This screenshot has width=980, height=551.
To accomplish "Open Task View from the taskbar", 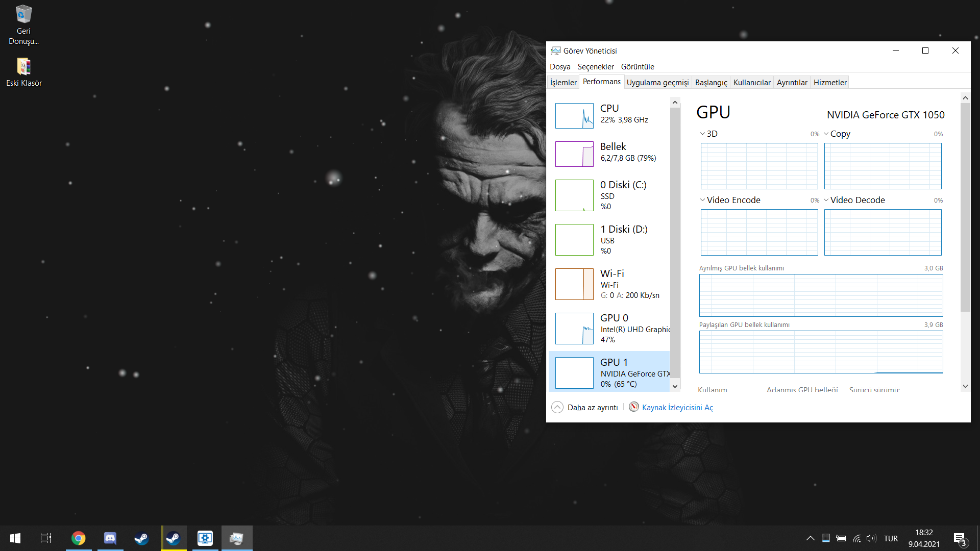I will point(46,538).
